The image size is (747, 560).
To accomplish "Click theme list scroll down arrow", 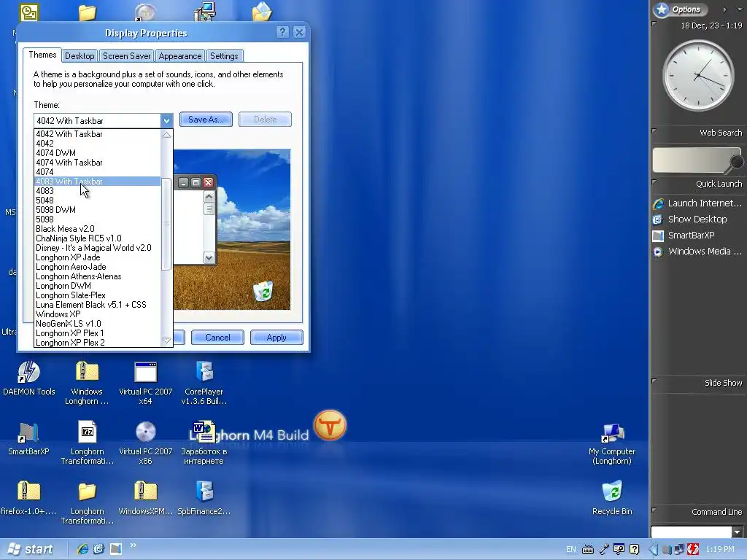I will click(167, 341).
